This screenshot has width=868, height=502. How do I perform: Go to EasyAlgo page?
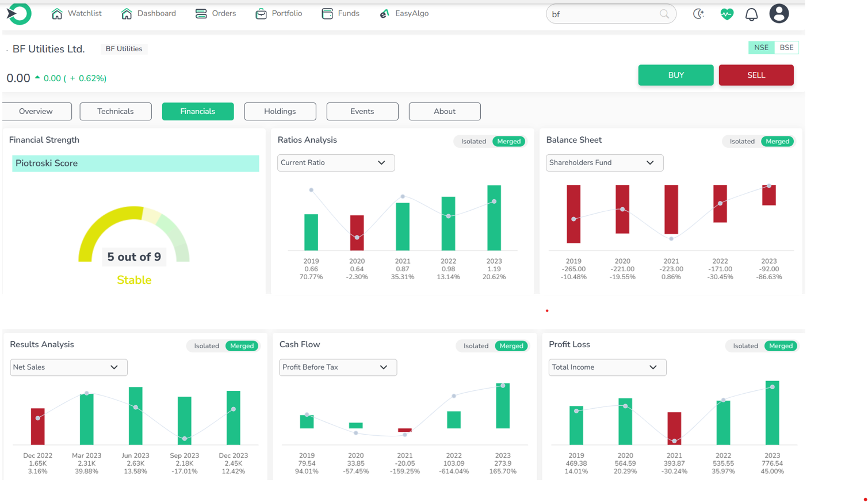(x=412, y=13)
